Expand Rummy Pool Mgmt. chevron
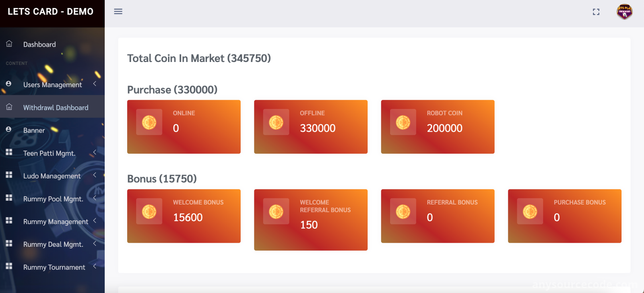 point(95,198)
